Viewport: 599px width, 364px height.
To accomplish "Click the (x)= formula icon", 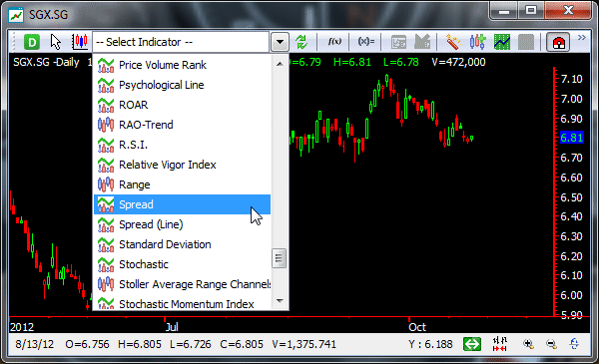I will point(366,42).
